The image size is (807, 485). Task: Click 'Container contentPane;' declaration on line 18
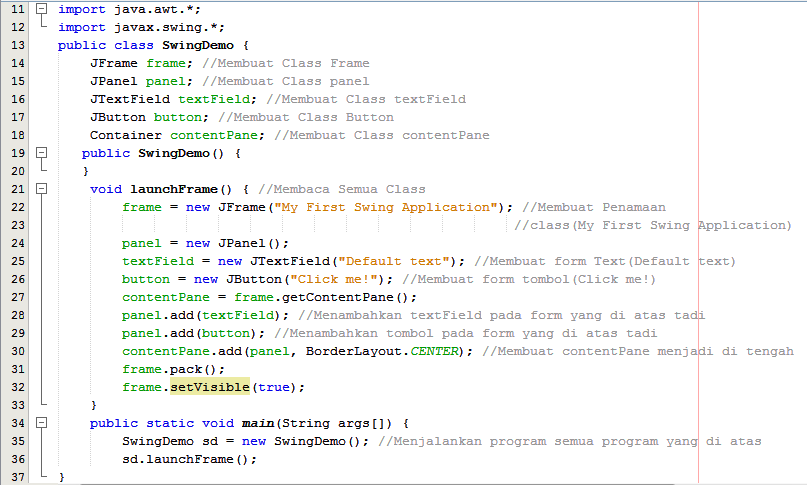point(178,135)
